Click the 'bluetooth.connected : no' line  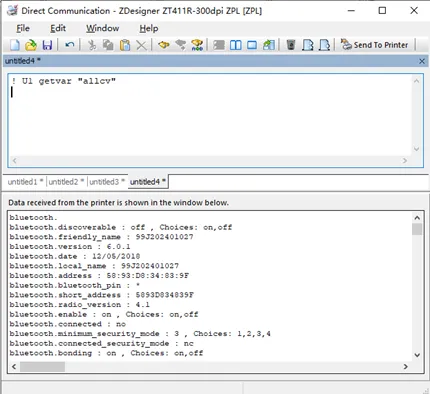[67, 324]
